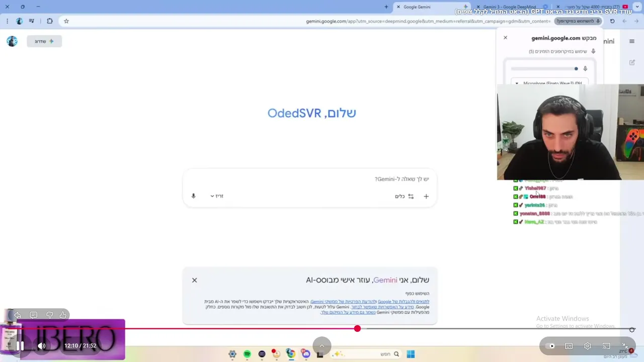Open Discord from the taskbar
Viewport: 644px width, 362px height.
pyautogui.click(x=306, y=354)
